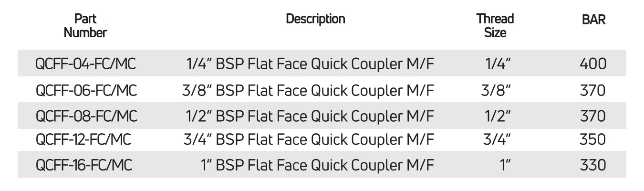Click the 3/4" BSP Flat Face coupler description
The width and height of the screenshot is (644, 191).
[x=309, y=139]
